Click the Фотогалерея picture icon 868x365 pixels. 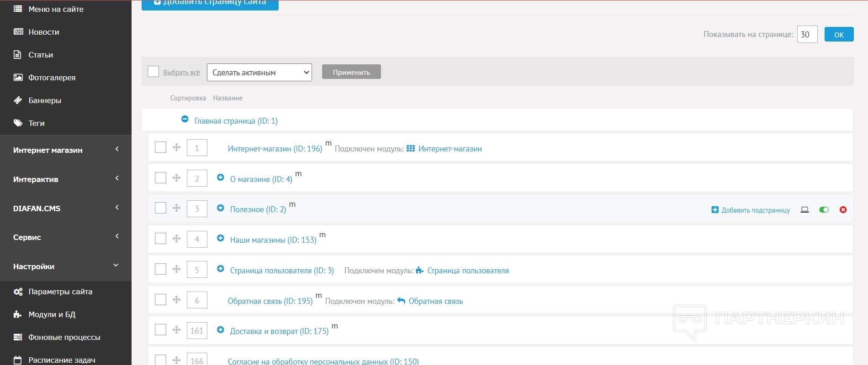[x=18, y=77]
